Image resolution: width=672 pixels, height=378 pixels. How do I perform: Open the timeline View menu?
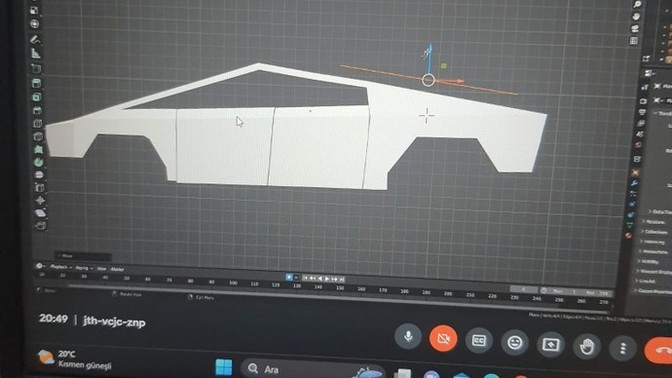(x=101, y=269)
